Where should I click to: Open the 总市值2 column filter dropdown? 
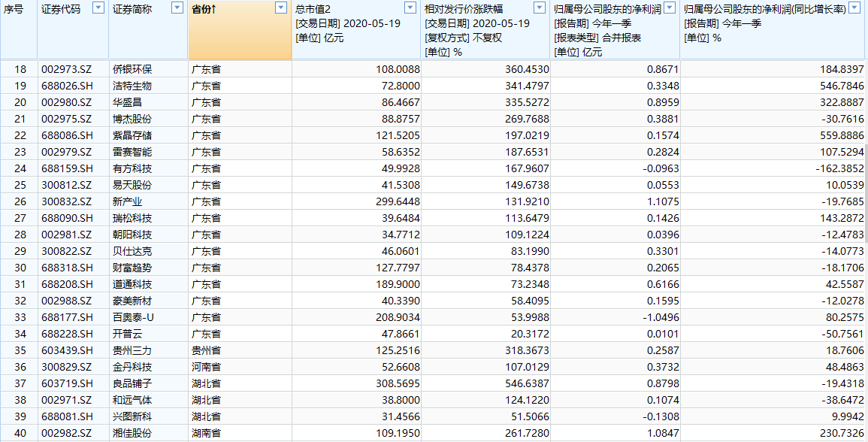tap(410, 8)
